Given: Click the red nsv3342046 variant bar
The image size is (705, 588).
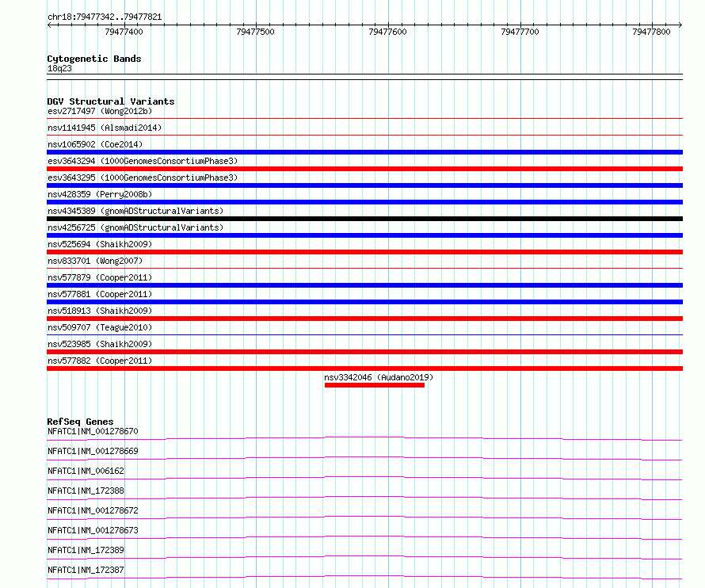Looking at the screenshot, I should 375,385.
